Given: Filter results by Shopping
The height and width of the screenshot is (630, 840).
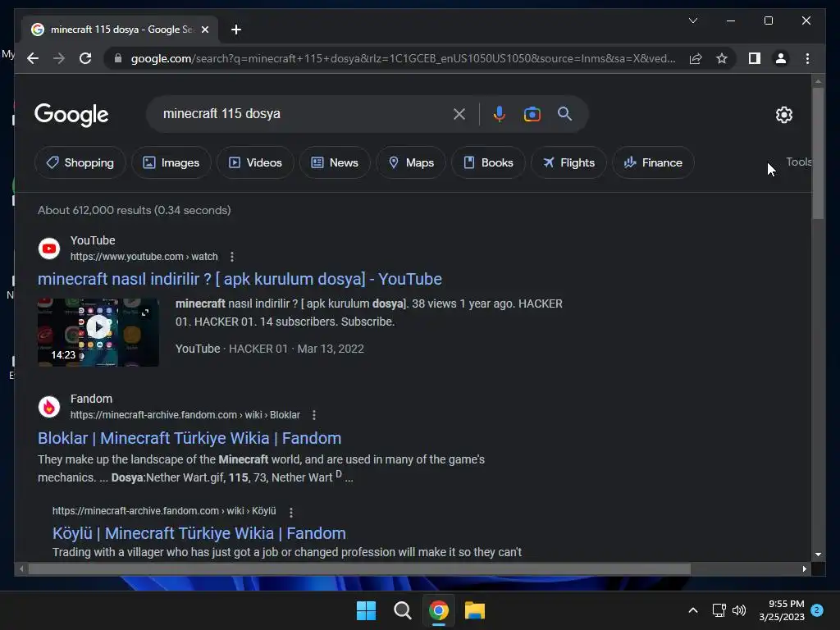Looking at the screenshot, I should pyautogui.click(x=80, y=162).
